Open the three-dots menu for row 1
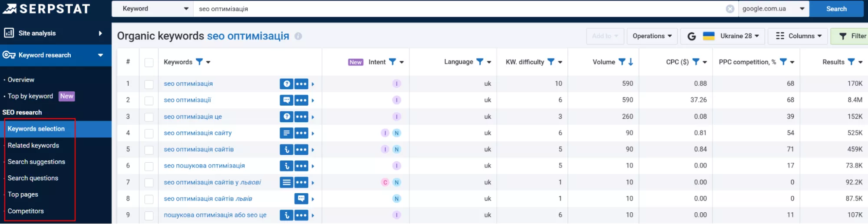This screenshot has height=224, width=868. pos(301,84)
